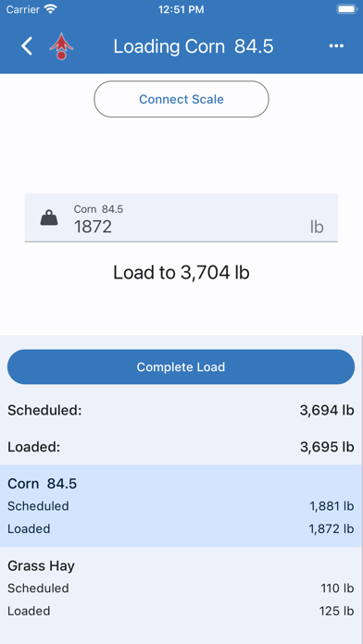This screenshot has width=363, height=644.
Task: Tap the Loading Corn 84.5 title
Action: click(194, 46)
